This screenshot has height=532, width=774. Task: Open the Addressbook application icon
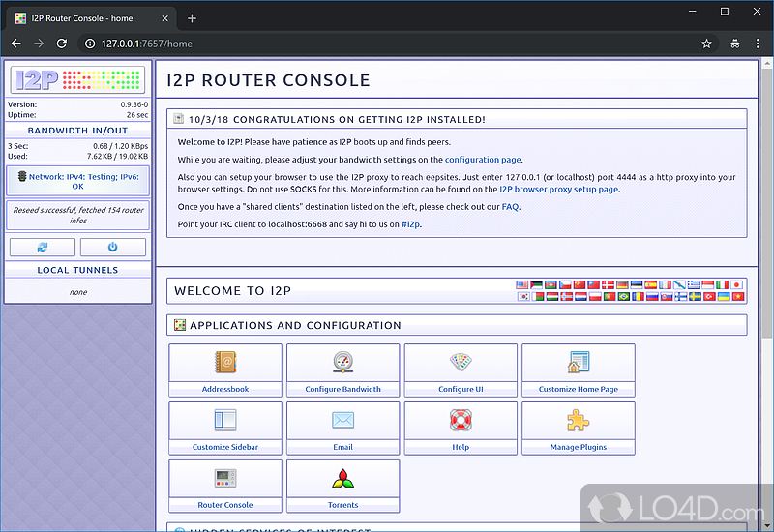pyautogui.click(x=225, y=362)
